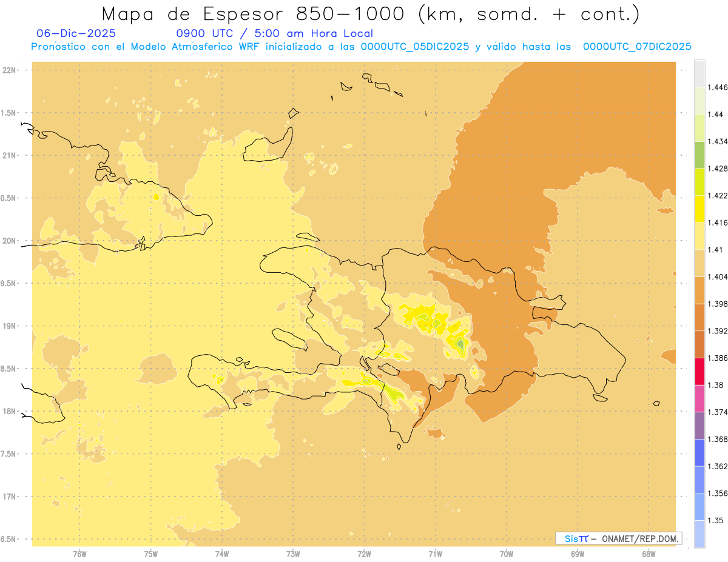Click the legend value '1.446'

click(719, 87)
